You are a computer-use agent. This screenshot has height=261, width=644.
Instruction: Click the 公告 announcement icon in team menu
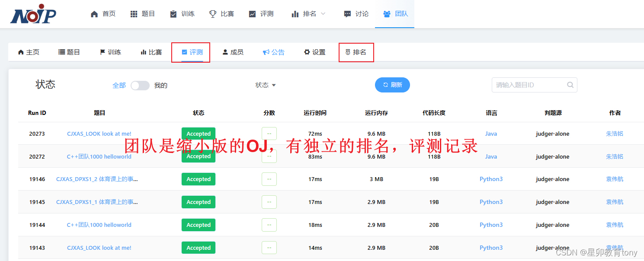(266, 52)
